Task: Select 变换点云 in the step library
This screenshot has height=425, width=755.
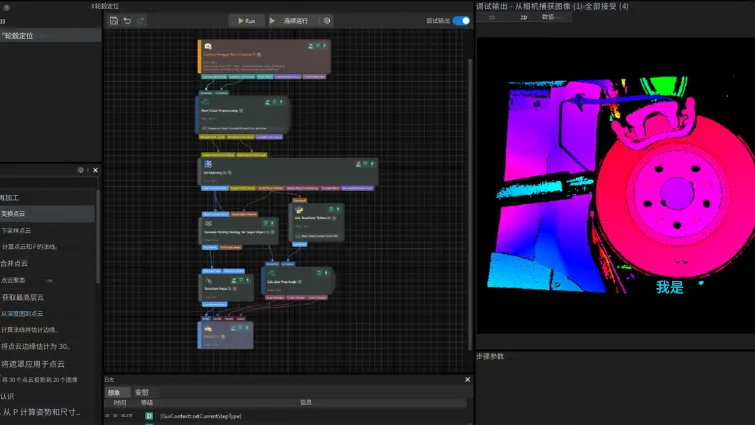Action: (47, 214)
